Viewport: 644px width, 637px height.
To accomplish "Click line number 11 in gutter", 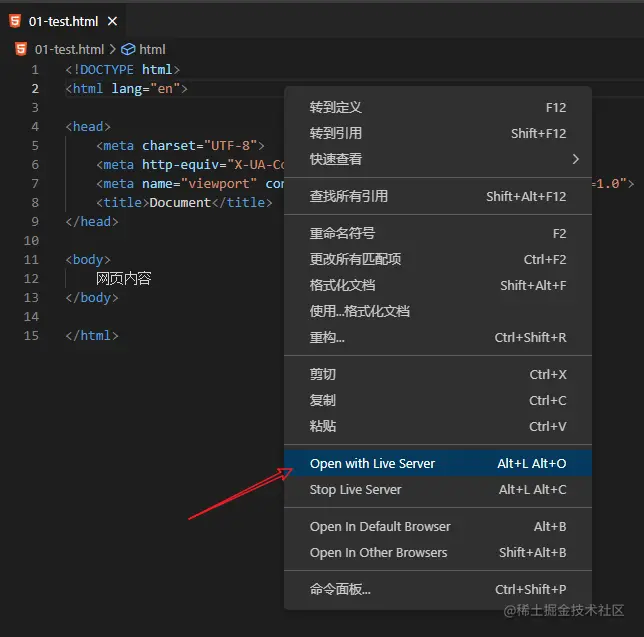I will 31,260.
